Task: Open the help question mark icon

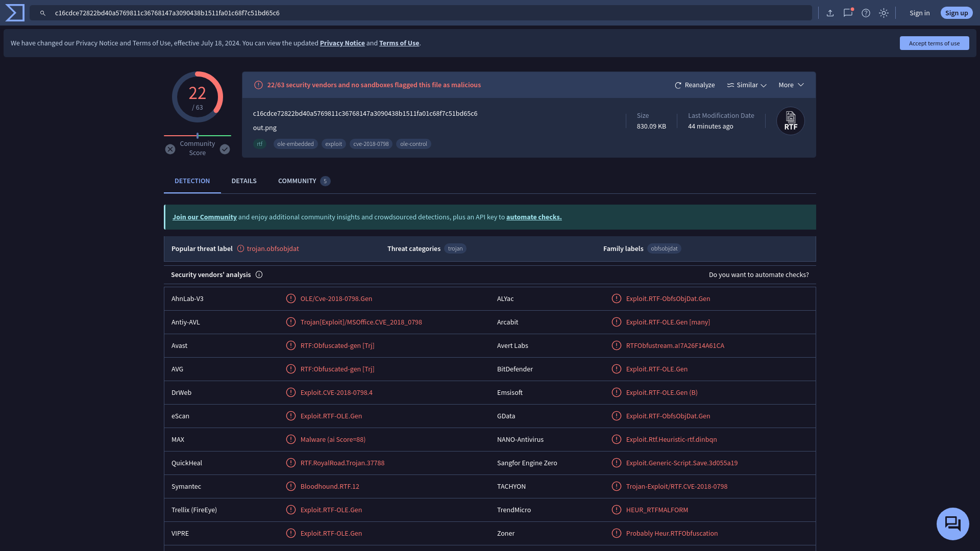Action: [866, 13]
